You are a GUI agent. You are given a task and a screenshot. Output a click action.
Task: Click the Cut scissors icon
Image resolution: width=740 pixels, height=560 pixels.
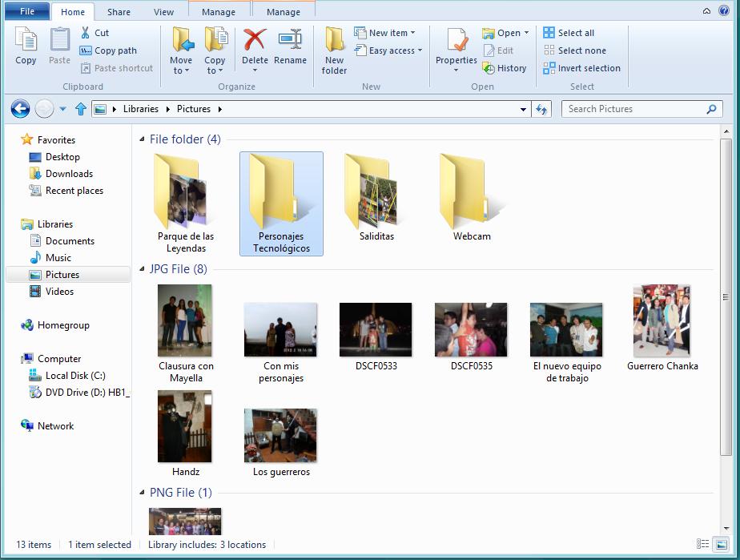click(86, 33)
